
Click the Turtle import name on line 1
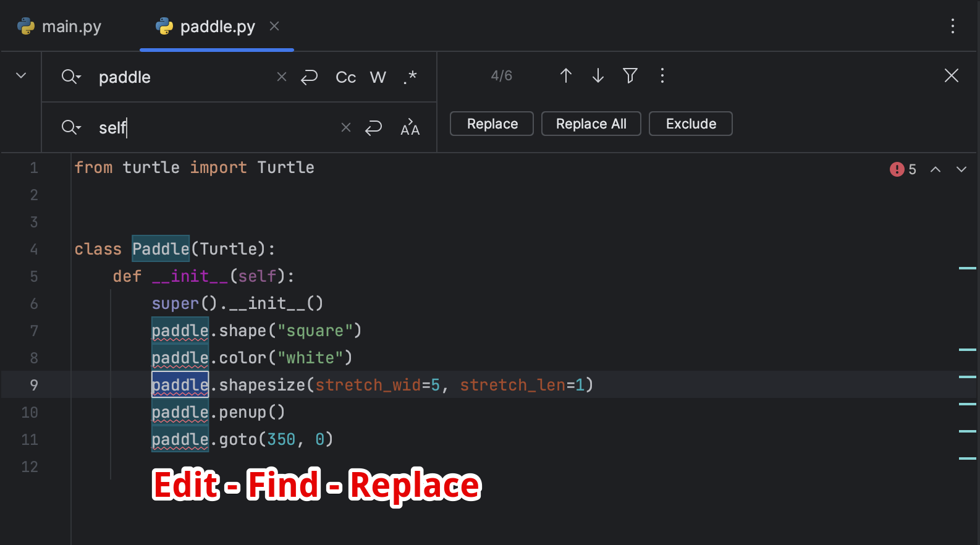coord(285,167)
